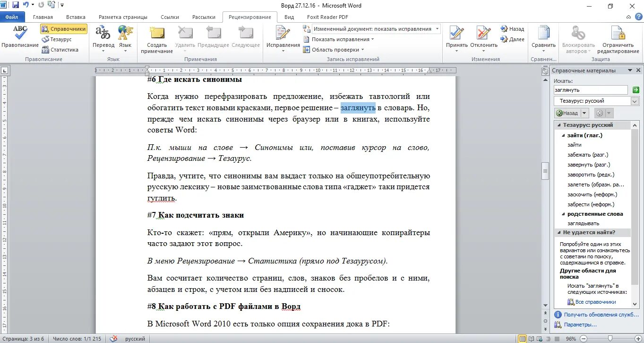Switch to the Ссылки tab
Viewport: 644px width, 343px height.
(x=170, y=17)
